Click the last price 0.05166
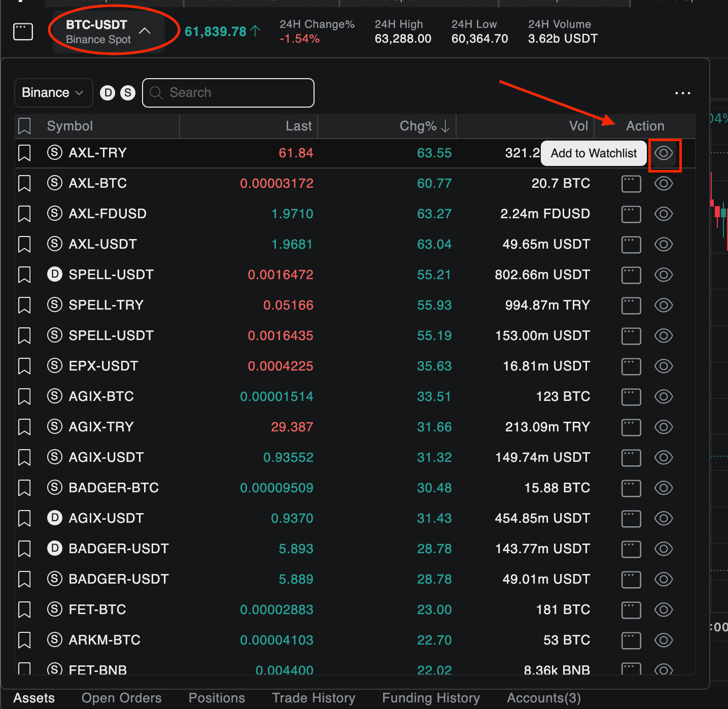728x709 pixels. 288,305
